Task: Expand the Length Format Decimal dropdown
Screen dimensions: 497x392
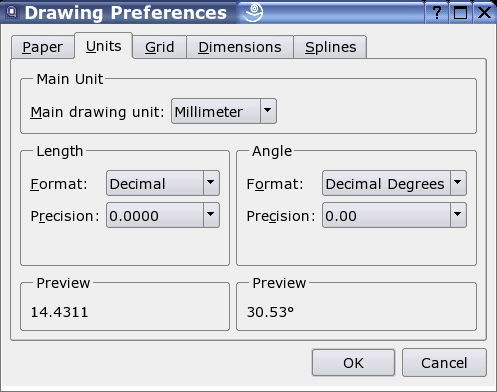Action: (x=163, y=183)
